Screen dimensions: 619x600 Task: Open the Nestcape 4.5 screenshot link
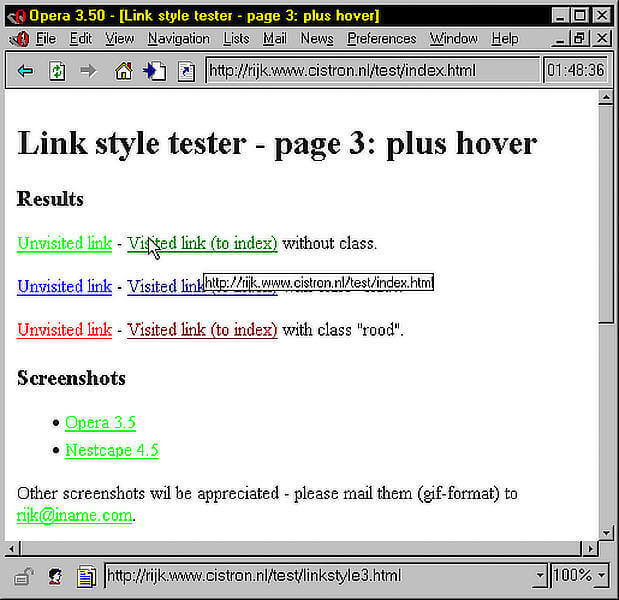[112, 450]
